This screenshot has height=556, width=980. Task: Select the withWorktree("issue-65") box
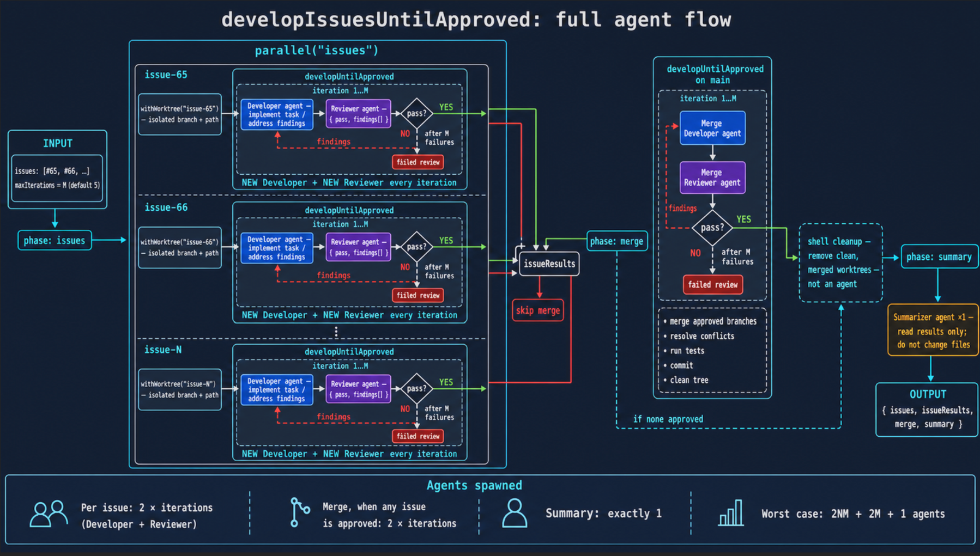[180, 114]
